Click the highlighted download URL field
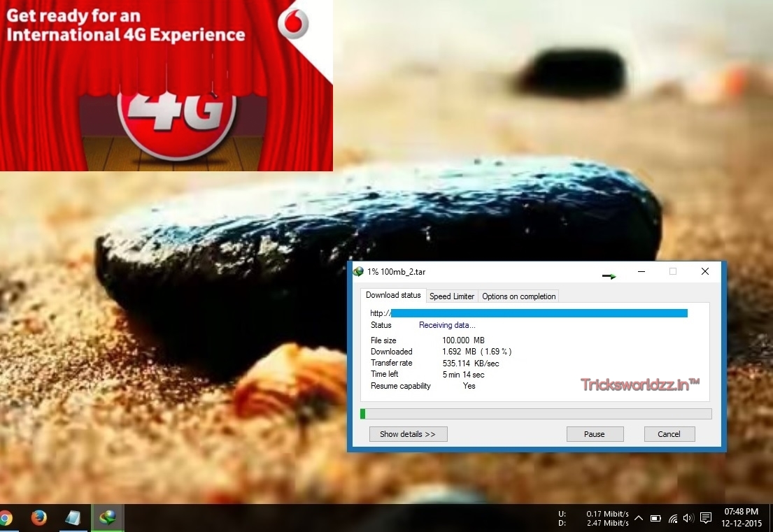This screenshot has width=773, height=532. coord(539,313)
